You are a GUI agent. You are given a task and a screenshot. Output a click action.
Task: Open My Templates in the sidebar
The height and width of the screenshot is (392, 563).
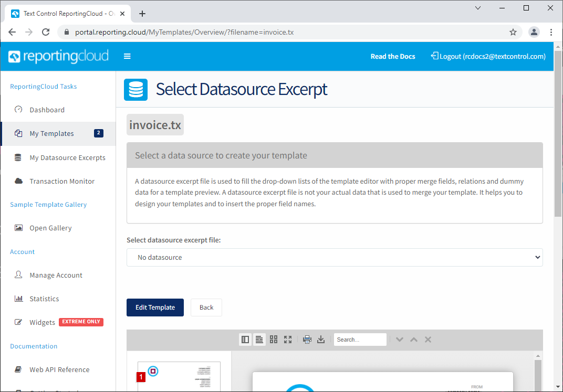[58, 133]
